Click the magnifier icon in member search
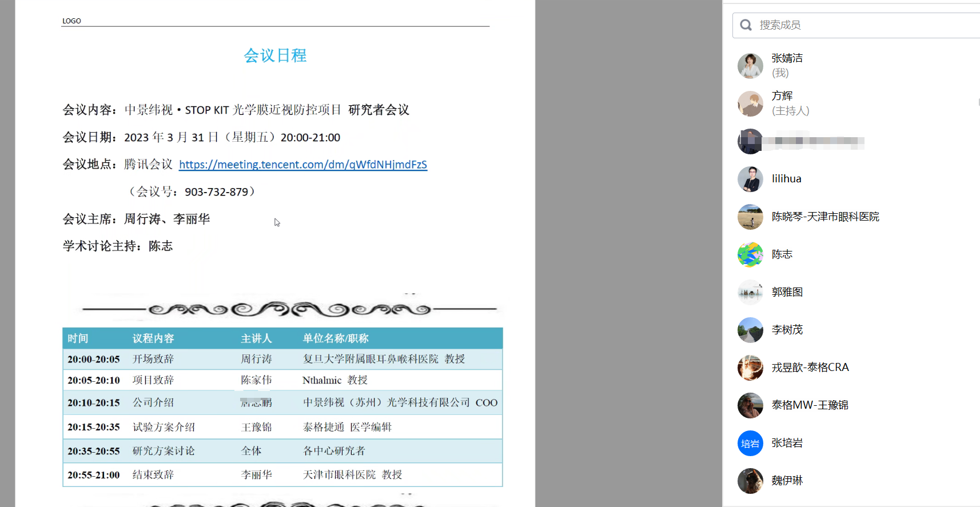 [x=746, y=25]
